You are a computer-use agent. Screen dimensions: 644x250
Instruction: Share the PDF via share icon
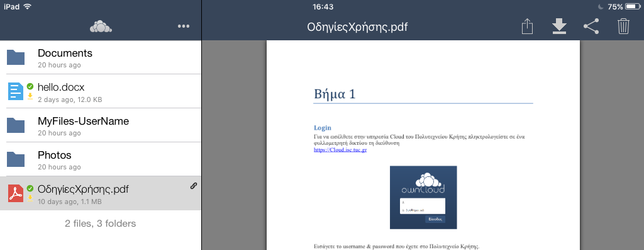591,26
